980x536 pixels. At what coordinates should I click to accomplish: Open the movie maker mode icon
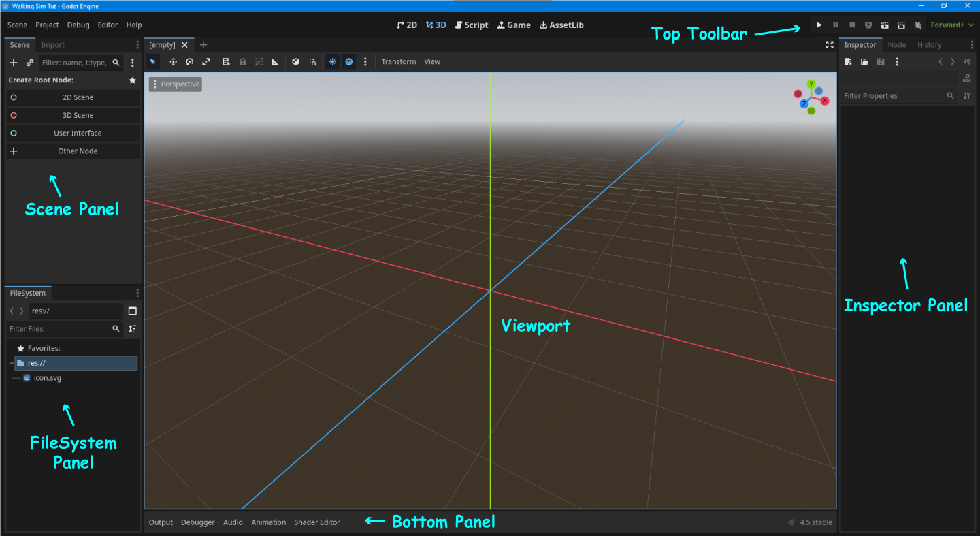point(917,25)
